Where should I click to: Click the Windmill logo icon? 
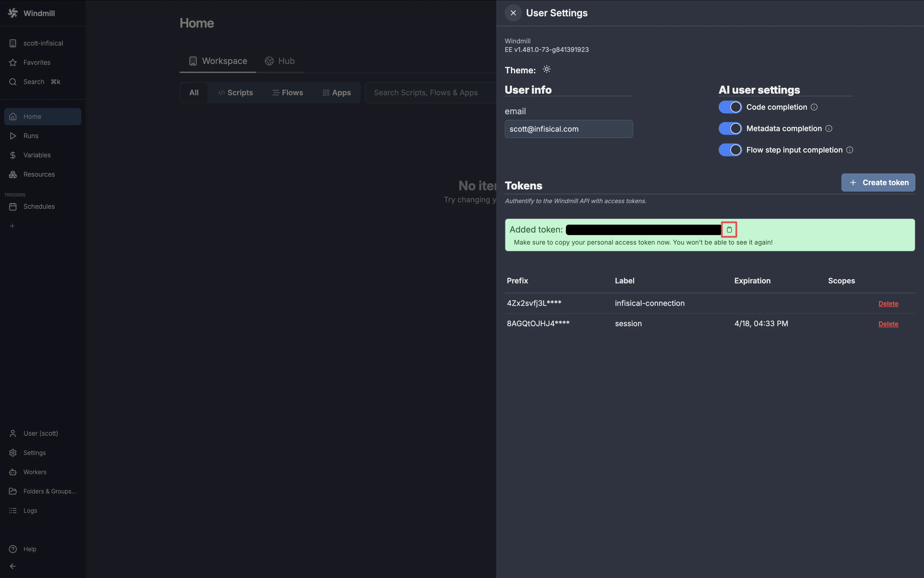13,13
